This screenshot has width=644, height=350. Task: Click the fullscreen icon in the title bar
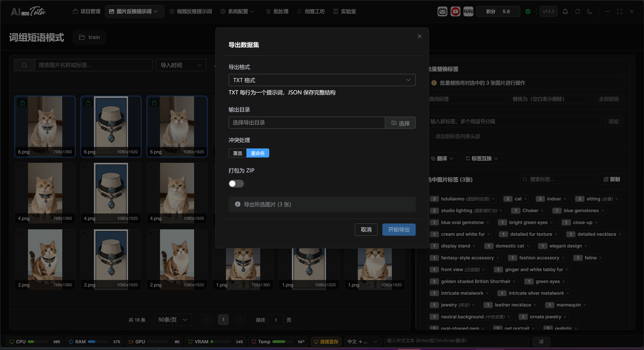tap(619, 12)
